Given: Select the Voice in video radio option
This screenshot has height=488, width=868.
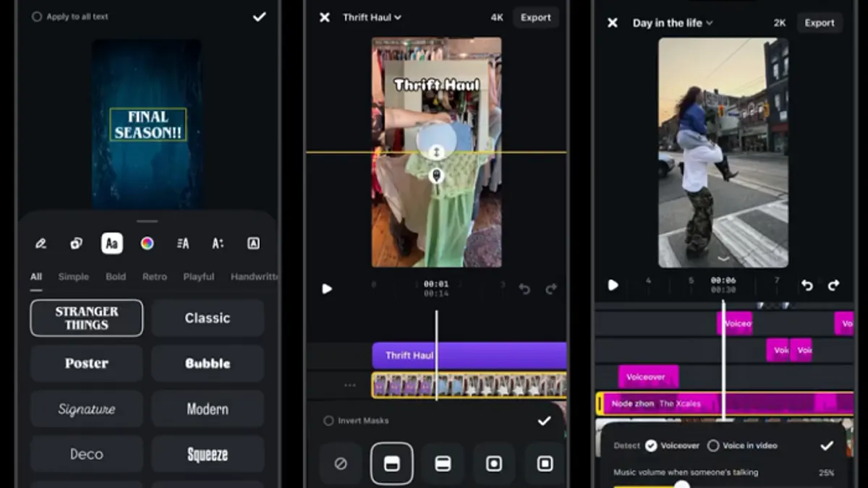Looking at the screenshot, I should pos(713,446).
